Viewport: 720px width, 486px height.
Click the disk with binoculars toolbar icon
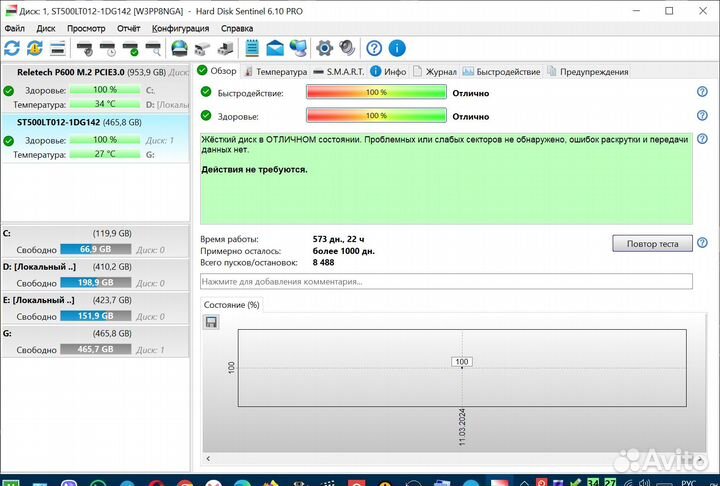(x=202, y=48)
